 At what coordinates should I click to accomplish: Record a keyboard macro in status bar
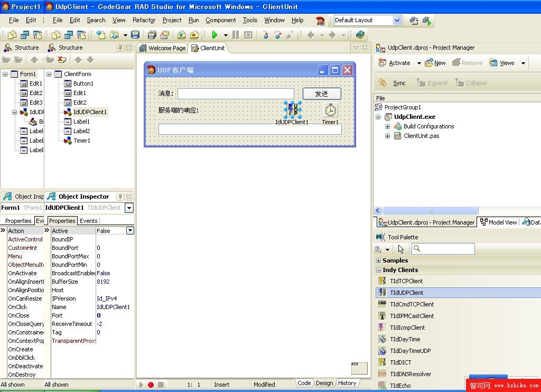[x=151, y=385]
